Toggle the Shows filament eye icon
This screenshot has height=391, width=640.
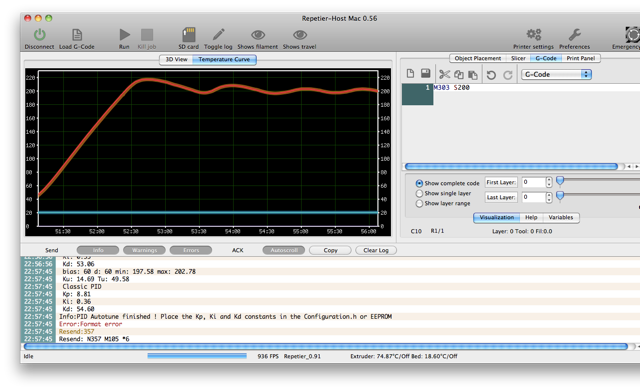pyautogui.click(x=258, y=35)
